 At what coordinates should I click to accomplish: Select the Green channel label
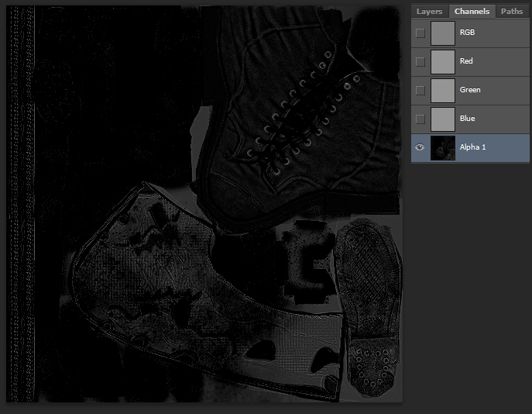point(470,90)
